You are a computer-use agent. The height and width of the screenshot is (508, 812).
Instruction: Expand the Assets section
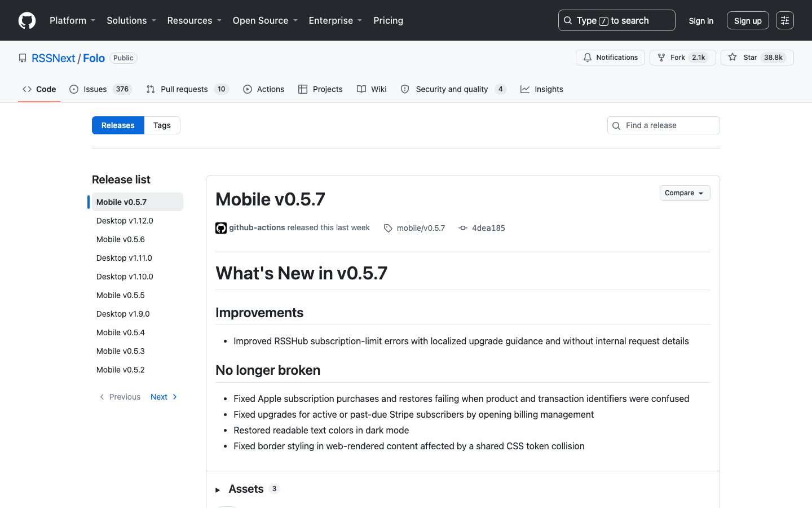(x=247, y=489)
